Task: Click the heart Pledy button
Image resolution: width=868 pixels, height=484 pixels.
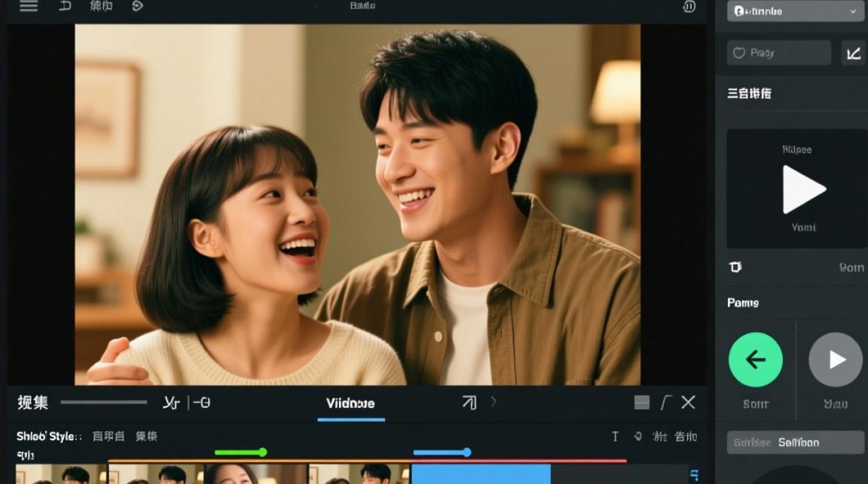Action: pos(779,53)
